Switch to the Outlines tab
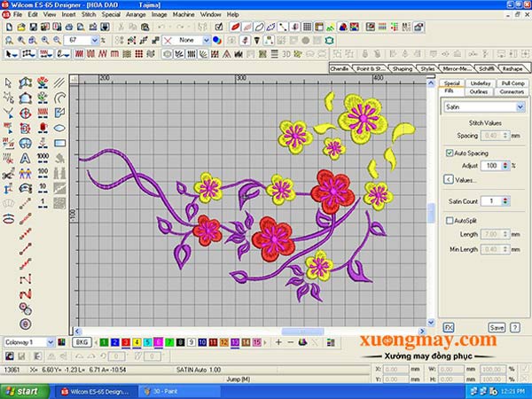This screenshot has height=399, width=532. 478,91
